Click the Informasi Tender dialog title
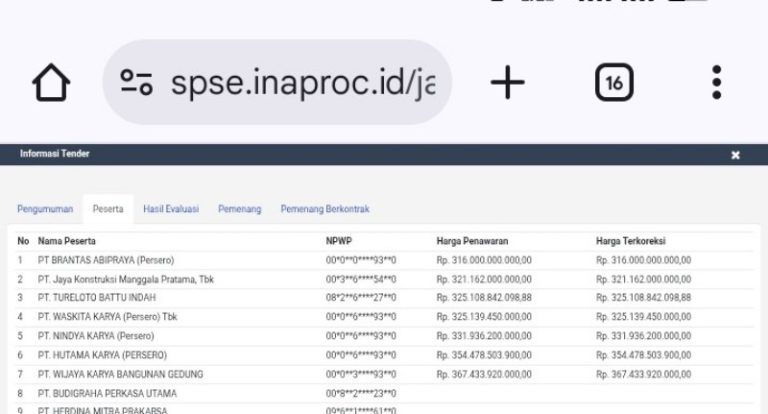The image size is (768, 414). [x=54, y=154]
